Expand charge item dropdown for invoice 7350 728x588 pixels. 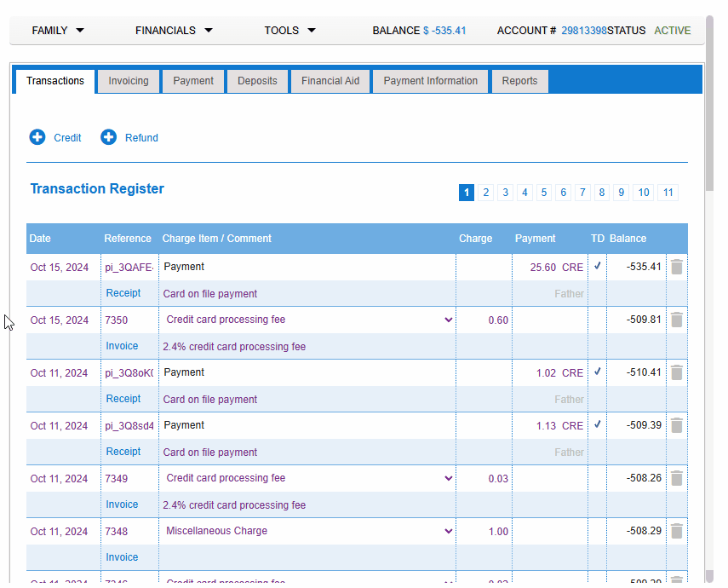point(448,320)
